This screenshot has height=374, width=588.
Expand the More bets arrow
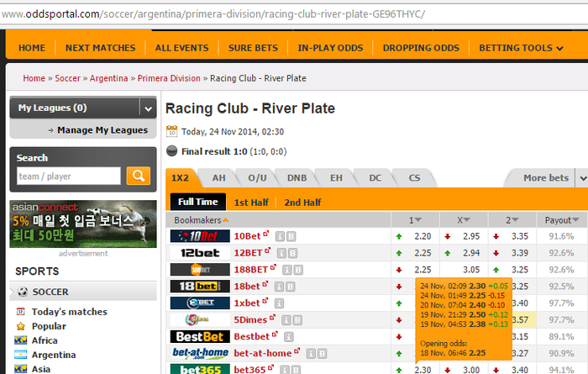click(x=582, y=178)
